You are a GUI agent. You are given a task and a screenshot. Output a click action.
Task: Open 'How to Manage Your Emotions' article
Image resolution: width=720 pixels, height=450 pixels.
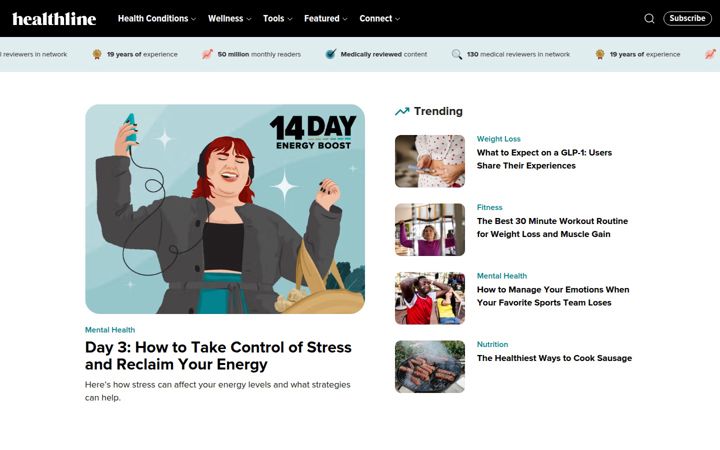click(x=553, y=296)
